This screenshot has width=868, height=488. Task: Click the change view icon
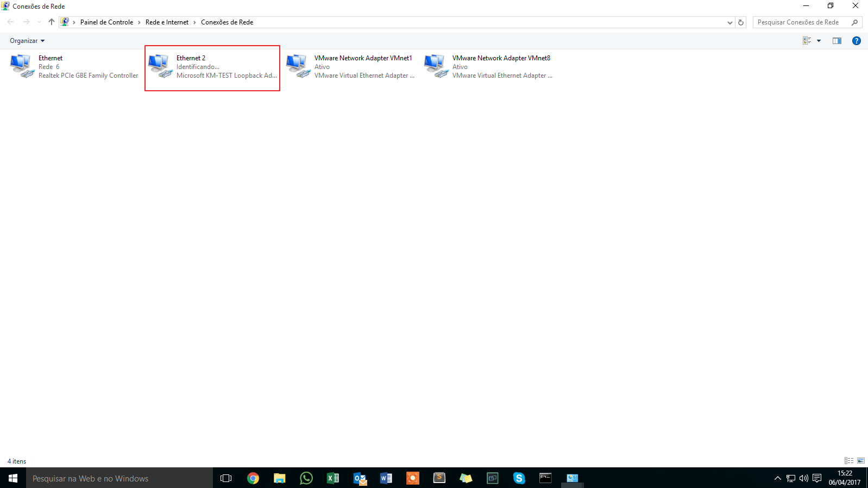click(x=807, y=41)
